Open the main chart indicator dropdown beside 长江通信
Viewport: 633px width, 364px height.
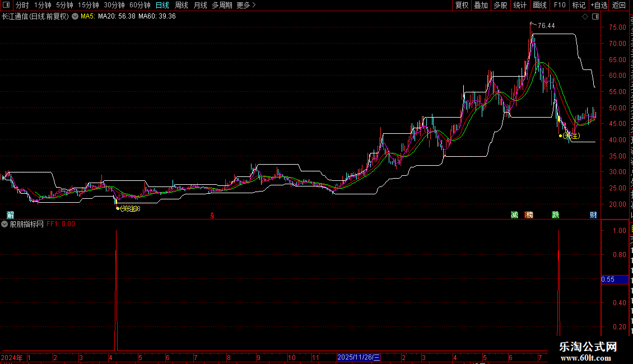pyautogui.click(x=75, y=17)
